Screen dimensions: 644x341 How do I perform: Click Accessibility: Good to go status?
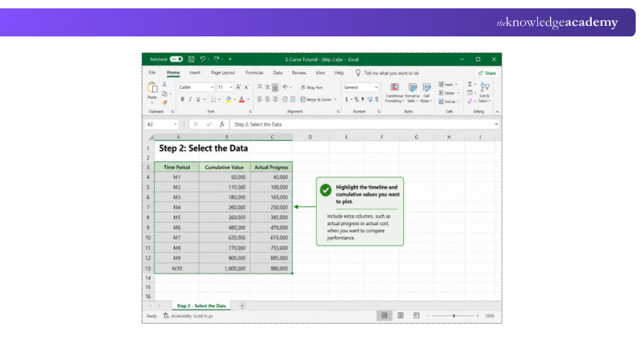point(192,316)
